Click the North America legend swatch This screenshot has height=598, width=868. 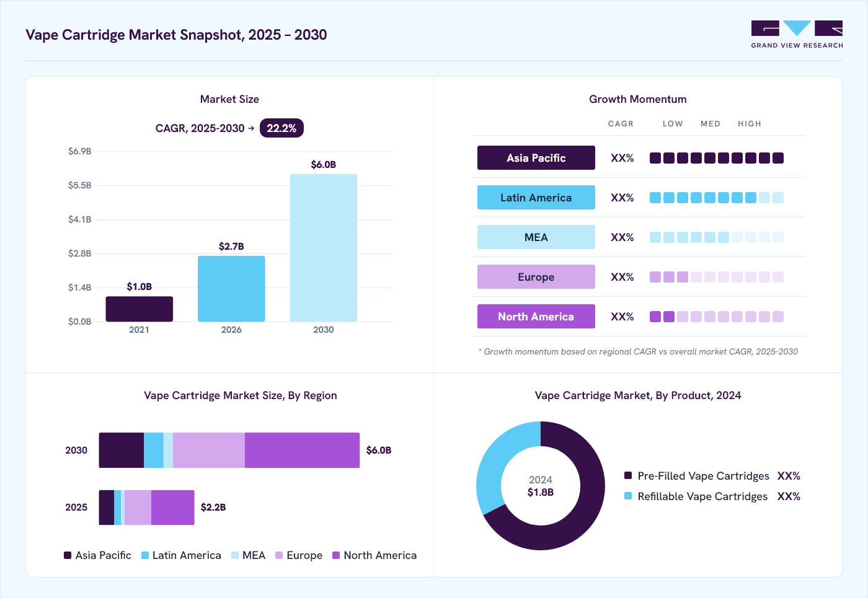point(336,555)
